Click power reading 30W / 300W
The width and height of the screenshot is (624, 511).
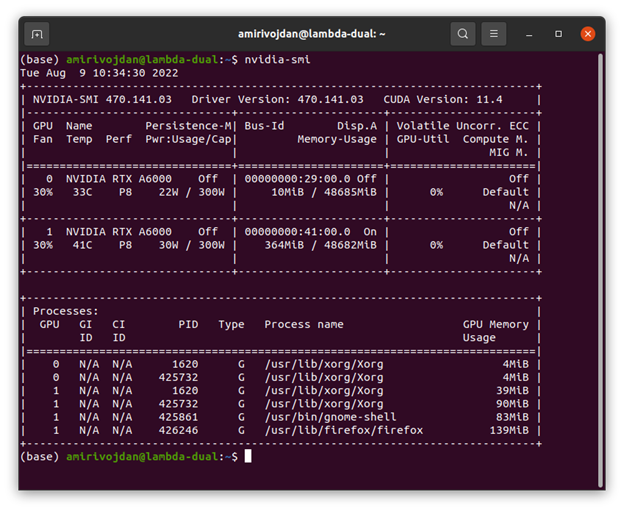[x=191, y=245]
